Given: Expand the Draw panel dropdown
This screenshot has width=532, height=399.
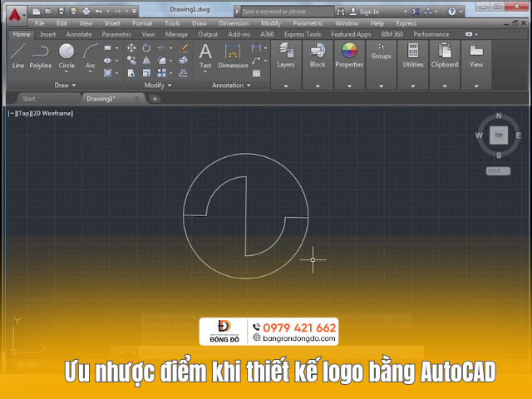Looking at the screenshot, I should point(65,85).
